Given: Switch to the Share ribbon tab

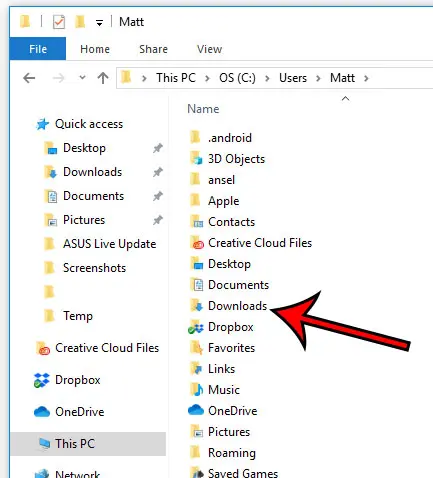Looking at the screenshot, I should coord(153,49).
